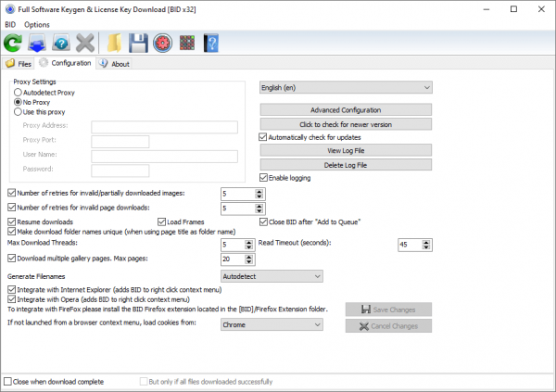
Task: Click the application icon in title bar
Action: click(10, 9)
